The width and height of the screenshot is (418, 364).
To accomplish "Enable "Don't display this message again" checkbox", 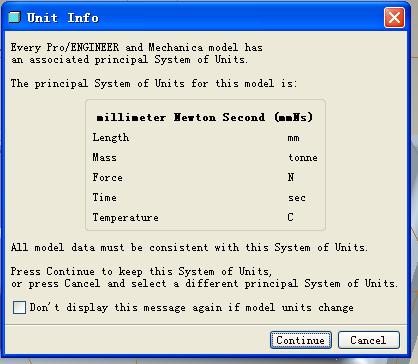I will (19, 307).
